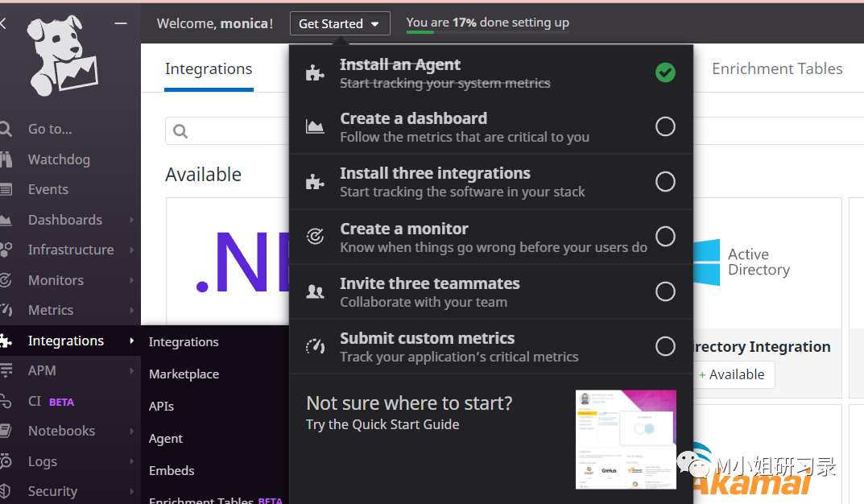Select APIs in the flyout submenu
Image resolution: width=864 pixels, height=504 pixels.
click(161, 407)
